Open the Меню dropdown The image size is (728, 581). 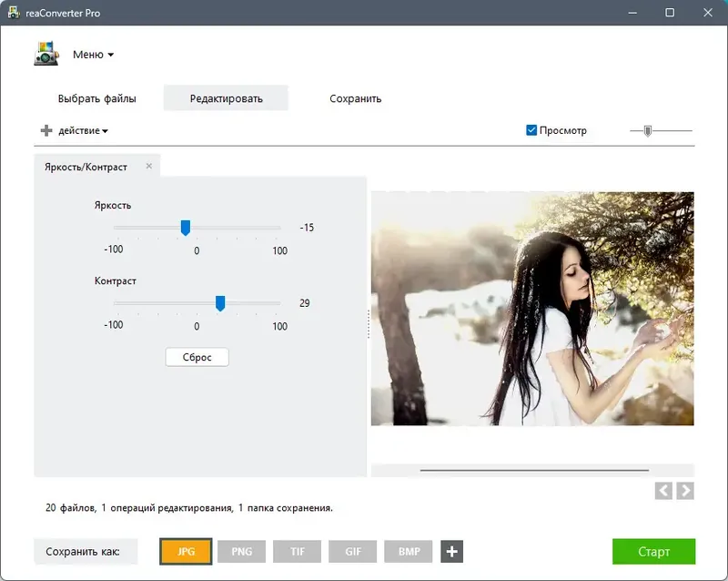pyautogui.click(x=94, y=55)
